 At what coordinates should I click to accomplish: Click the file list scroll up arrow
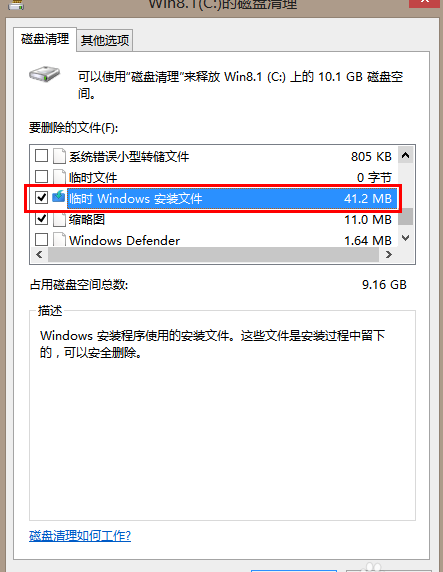click(405, 156)
